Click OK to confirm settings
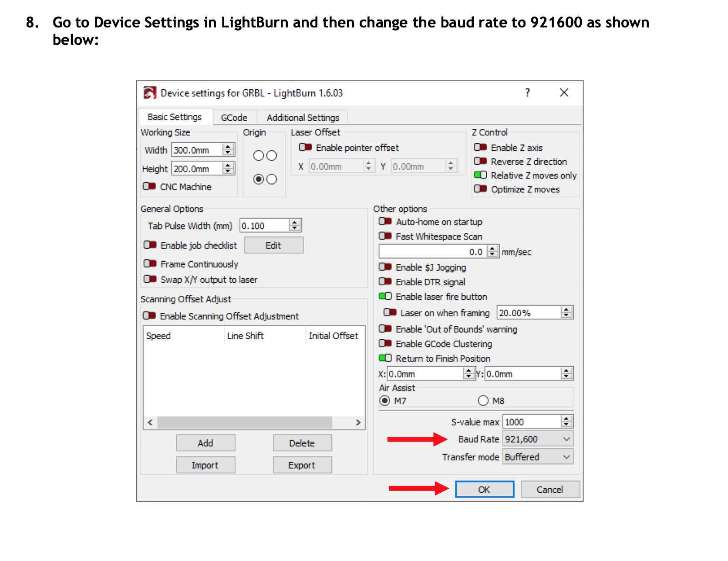Screen dimensions: 728x561 click(x=485, y=489)
